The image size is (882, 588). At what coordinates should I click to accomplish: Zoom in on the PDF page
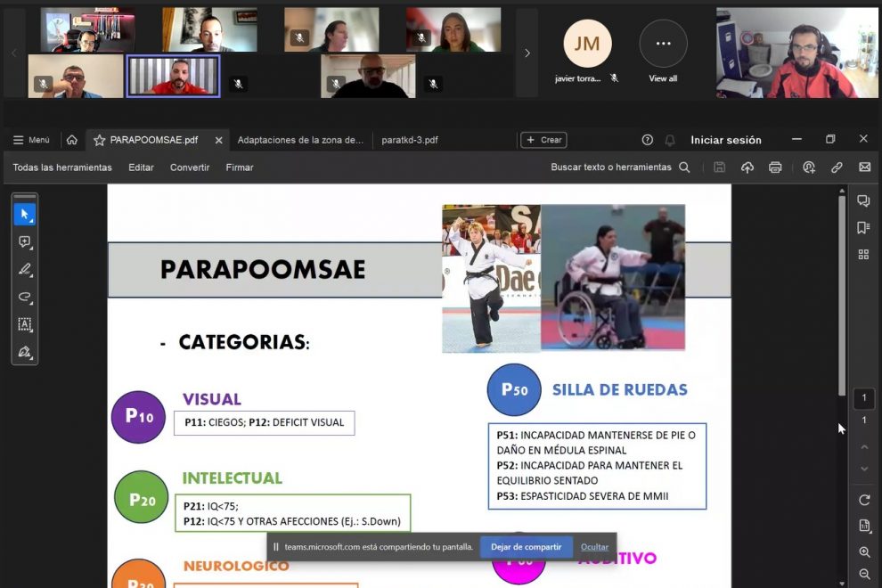coord(863,552)
